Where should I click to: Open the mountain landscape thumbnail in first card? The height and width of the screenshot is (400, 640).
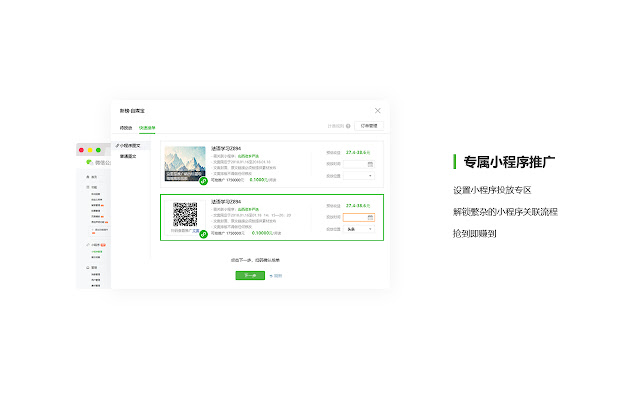[185, 164]
